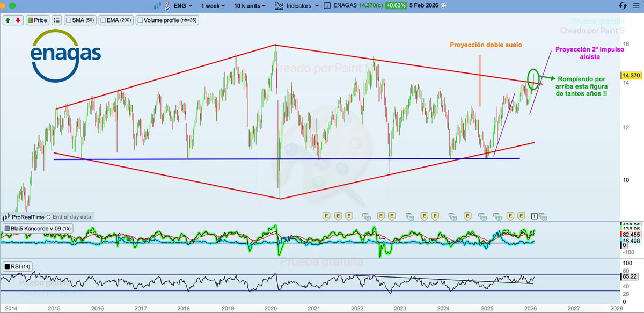Click the Indicators chart icon
The width and height of the screenshot is (644, 313).
tap(279, 6)
